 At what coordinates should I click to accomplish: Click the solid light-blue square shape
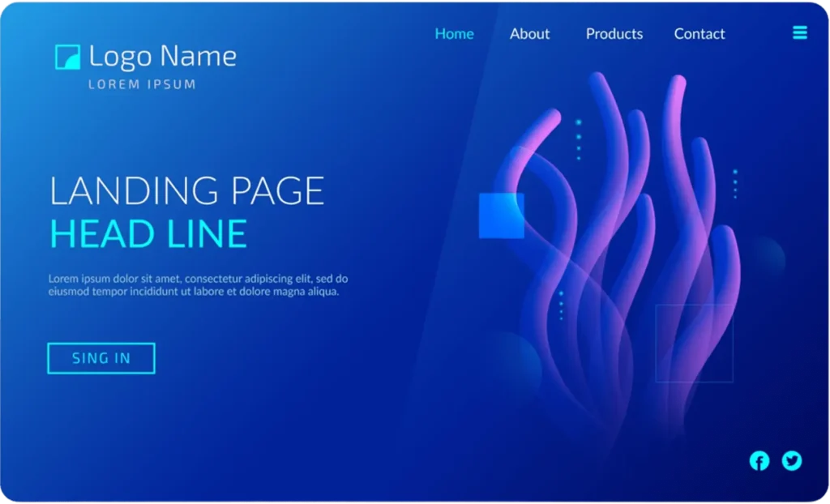(x=501, y=216)
